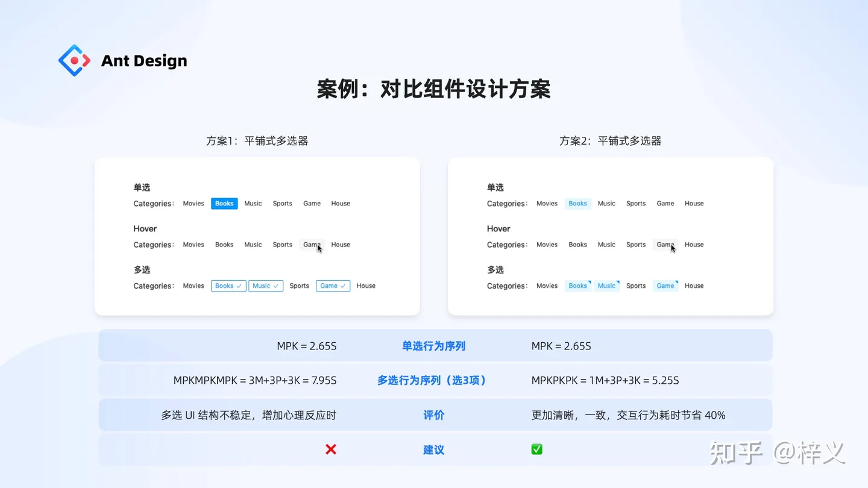Click hovered Game tag in 方案2 Hover row
Viewport: 868px width, 488px height.
point(665,245)
